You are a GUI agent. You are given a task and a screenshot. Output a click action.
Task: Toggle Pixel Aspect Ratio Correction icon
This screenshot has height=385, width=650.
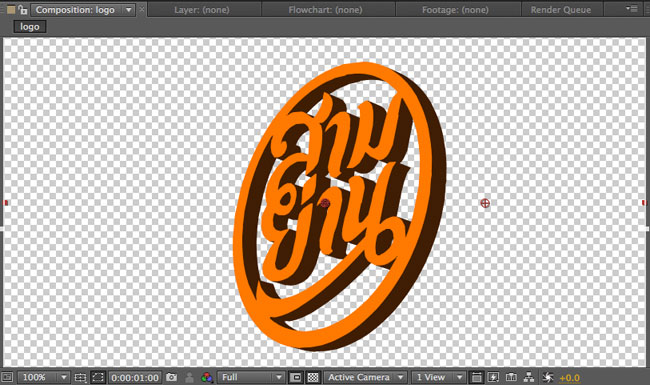[476, 377]
